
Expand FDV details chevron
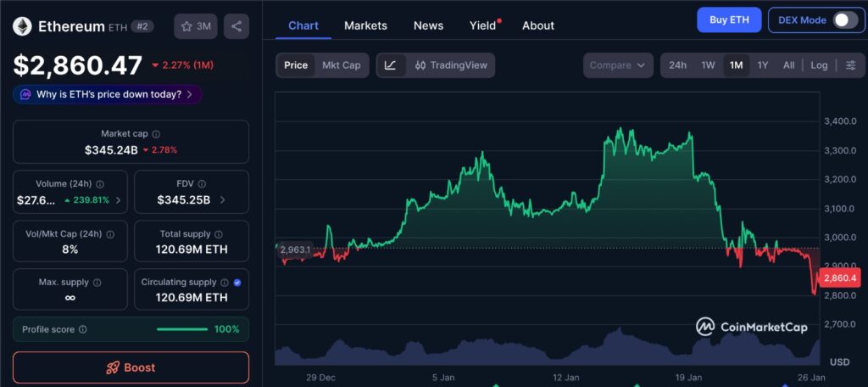tap(223, 200)
